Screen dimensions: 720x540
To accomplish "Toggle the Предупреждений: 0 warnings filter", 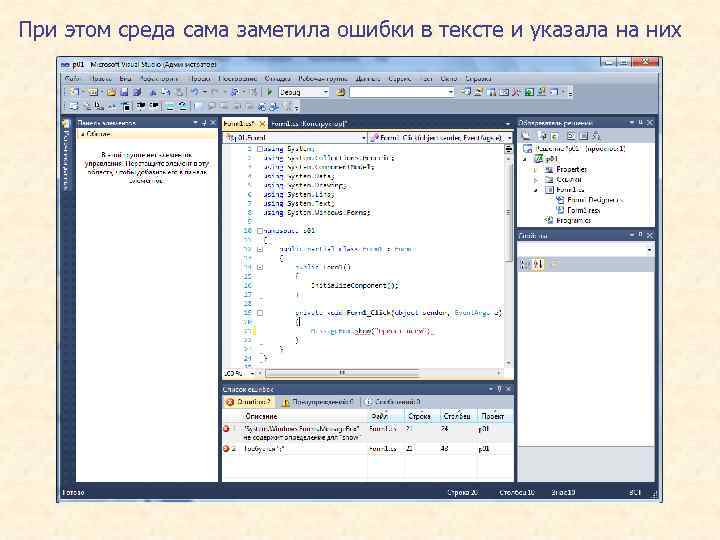I will coord(317,402).
